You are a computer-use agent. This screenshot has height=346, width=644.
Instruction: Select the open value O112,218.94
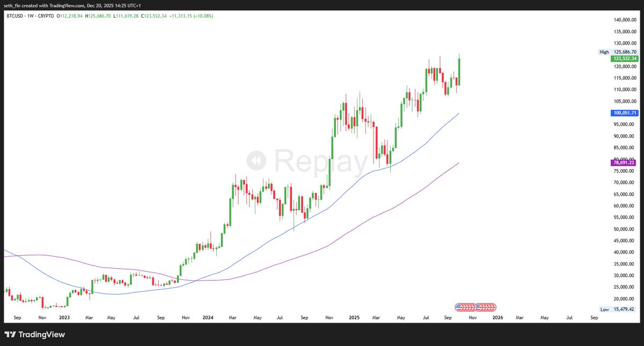click(x=69, y=16)
